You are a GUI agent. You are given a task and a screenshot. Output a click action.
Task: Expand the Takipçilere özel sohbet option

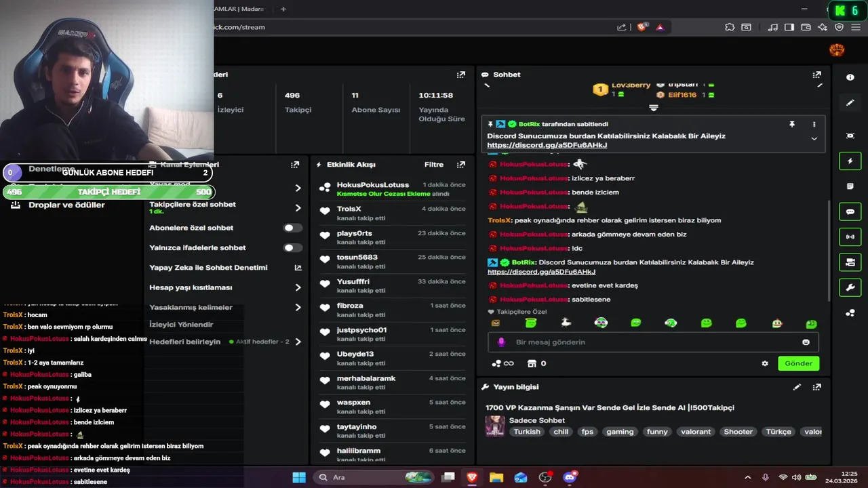[298, 208]
